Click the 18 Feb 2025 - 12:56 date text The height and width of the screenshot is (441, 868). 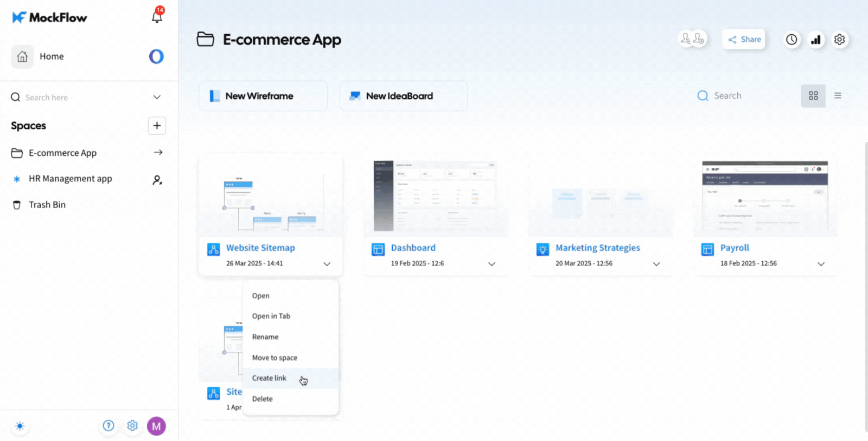click(x=748, y=263)
